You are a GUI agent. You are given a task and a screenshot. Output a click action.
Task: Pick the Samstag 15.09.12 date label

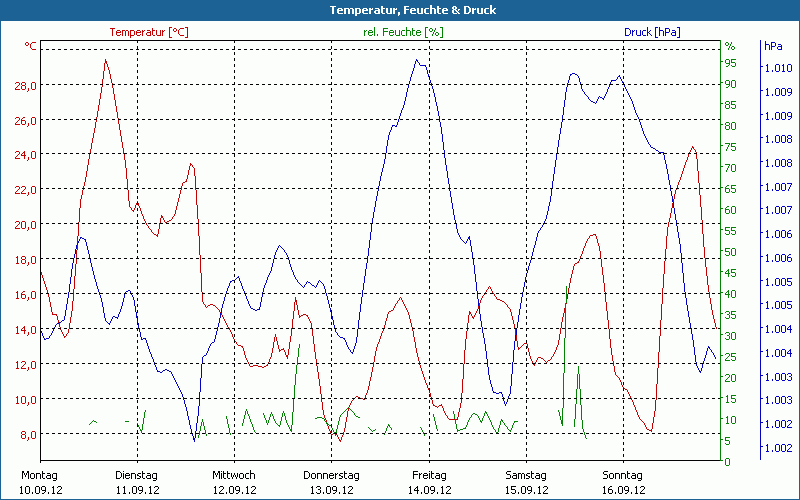point(526,482)
